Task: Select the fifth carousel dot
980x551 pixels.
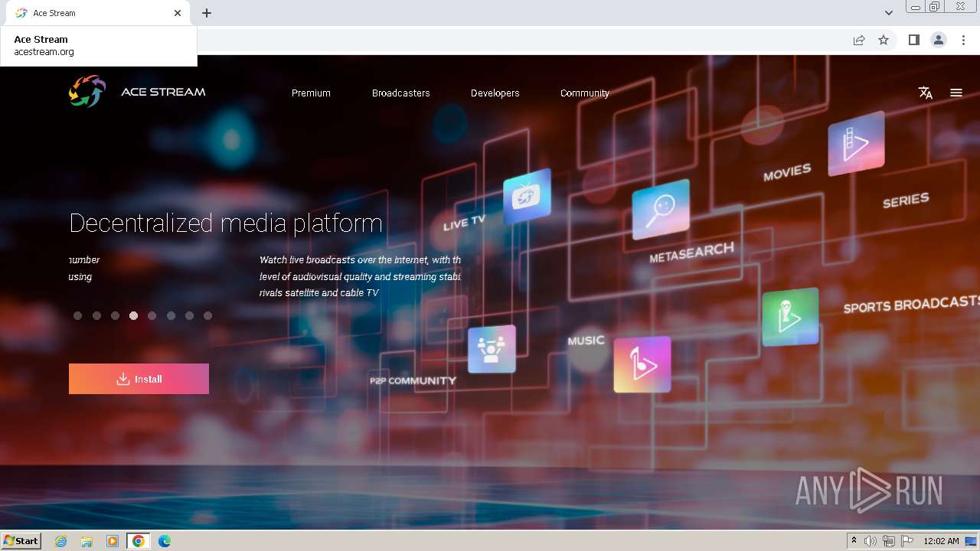Action: click(152, 315)
